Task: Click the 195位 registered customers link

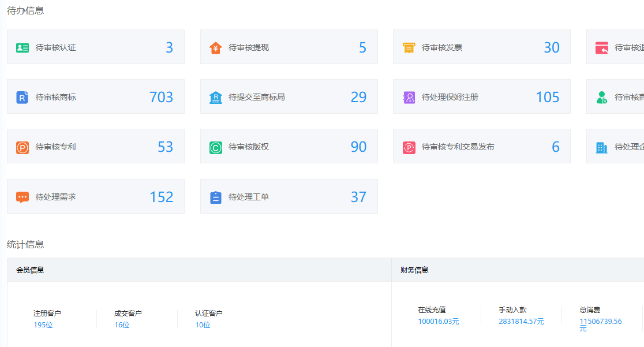Action: click(x=43, y=325)
